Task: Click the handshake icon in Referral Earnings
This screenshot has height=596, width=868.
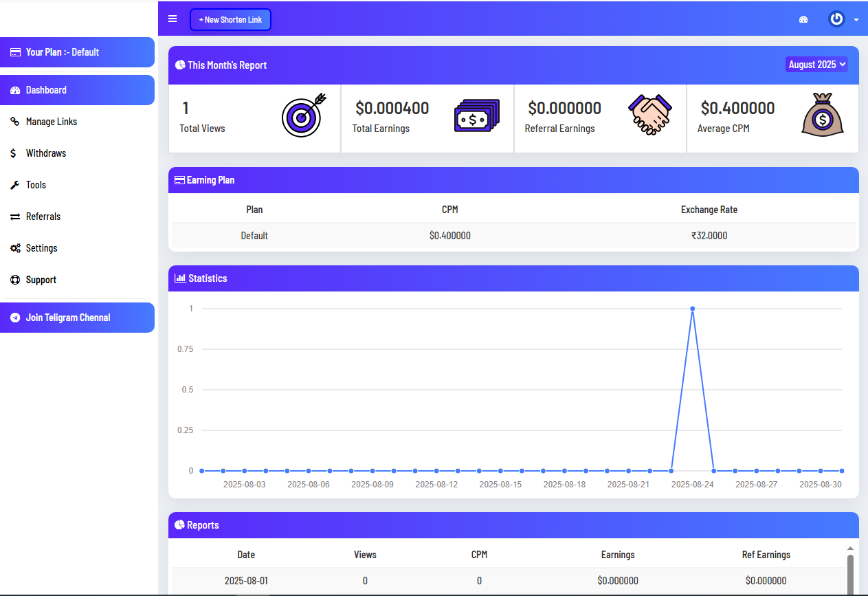Action: 650,115
